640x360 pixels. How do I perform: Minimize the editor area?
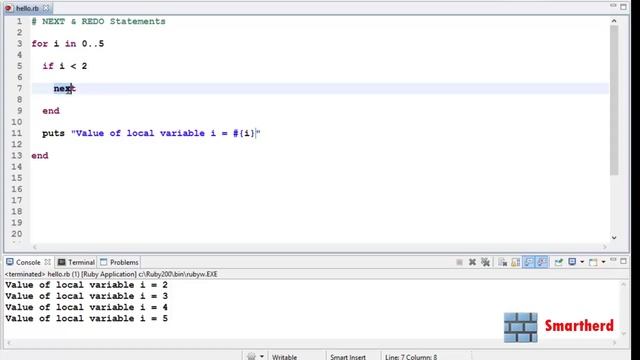[x=613, y=5]
